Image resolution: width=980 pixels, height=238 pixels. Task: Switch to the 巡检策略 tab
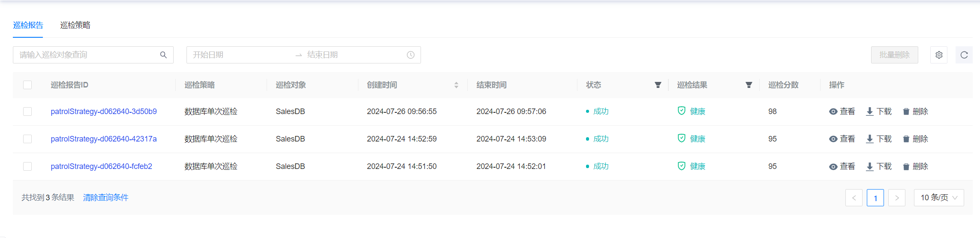(75, 25)
